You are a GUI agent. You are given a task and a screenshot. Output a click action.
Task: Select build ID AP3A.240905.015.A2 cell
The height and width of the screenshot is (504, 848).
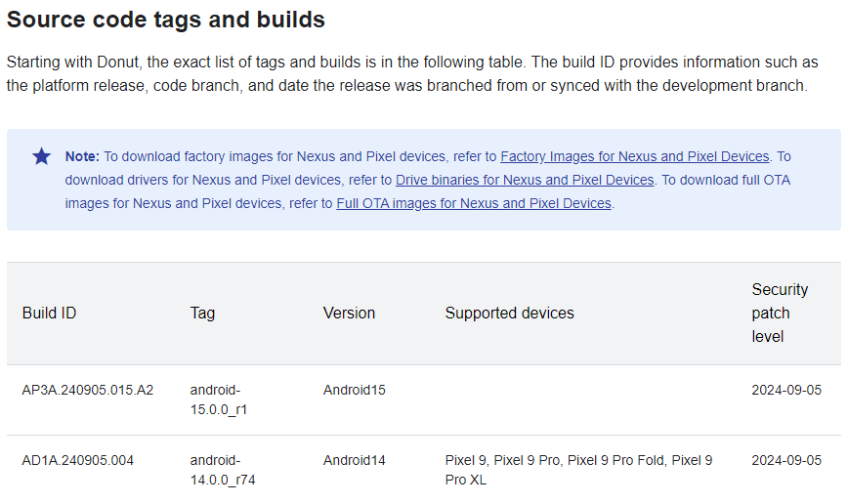click(x=88, y=390)
